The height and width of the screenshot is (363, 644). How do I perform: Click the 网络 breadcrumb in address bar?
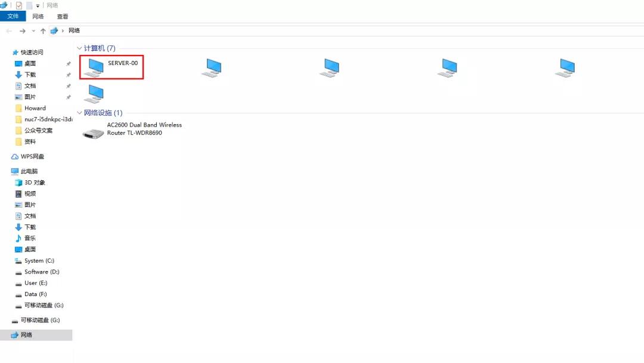pyautogui.click(x=74, y=30)
